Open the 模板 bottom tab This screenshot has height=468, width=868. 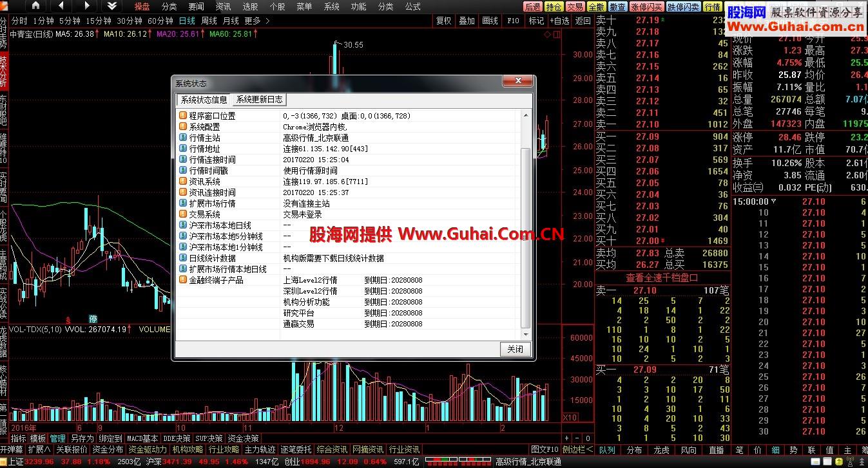point(38,438)
